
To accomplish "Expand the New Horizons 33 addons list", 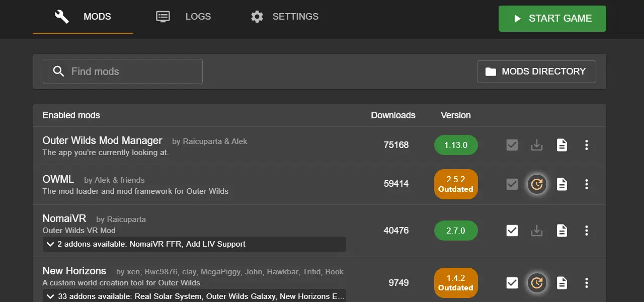I will click(194, 295).
